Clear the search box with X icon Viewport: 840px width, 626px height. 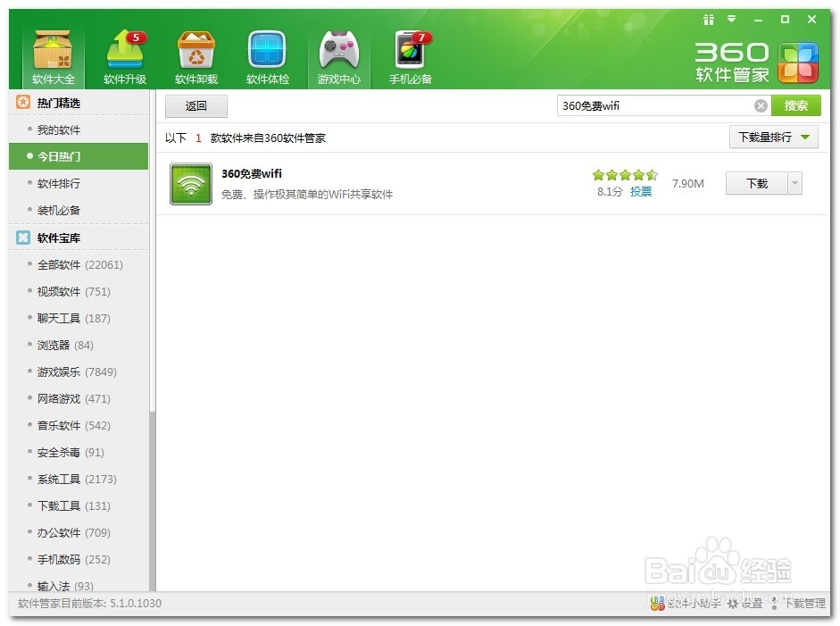(761, 105)
